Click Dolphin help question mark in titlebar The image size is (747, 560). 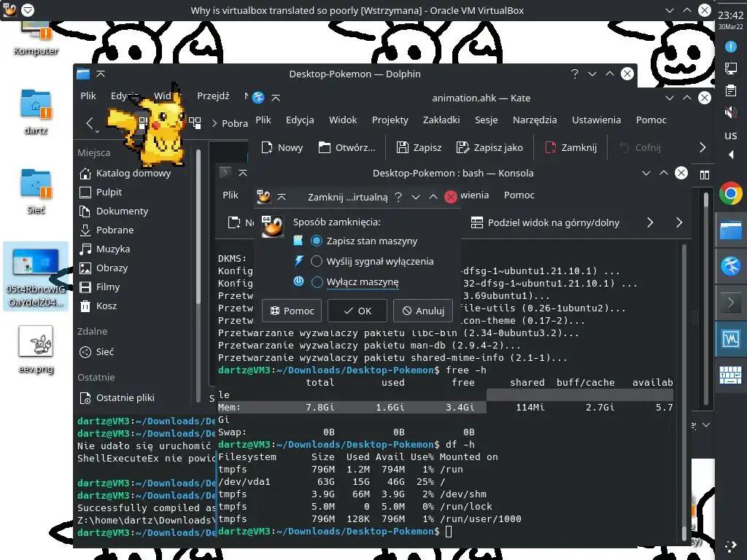click(x=575, y=74)
